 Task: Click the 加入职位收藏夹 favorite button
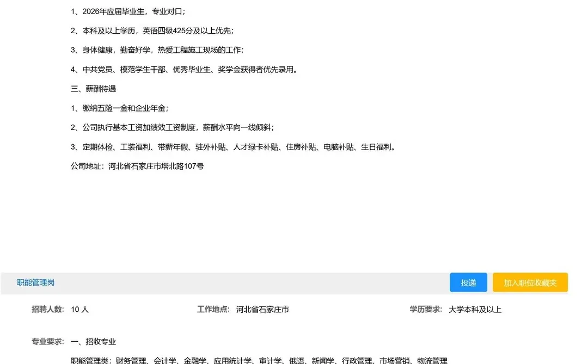click(x=530, y=282)
